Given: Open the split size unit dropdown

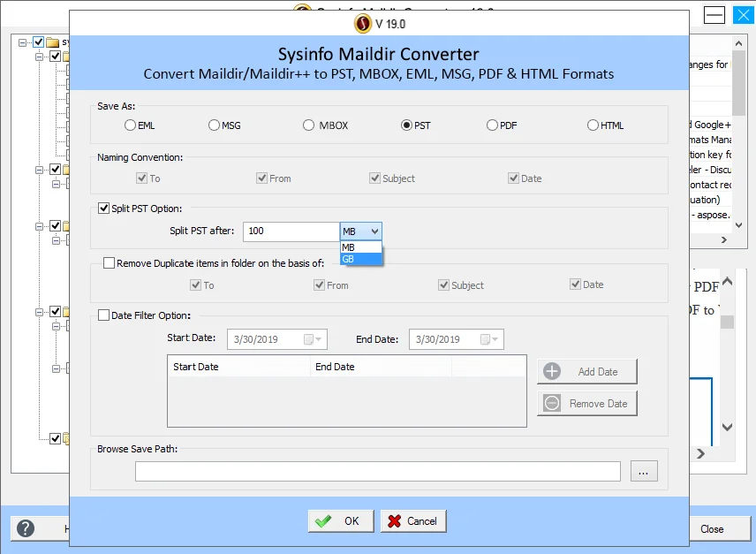Looking at the screenshot, I should click(x=374, y=231).
